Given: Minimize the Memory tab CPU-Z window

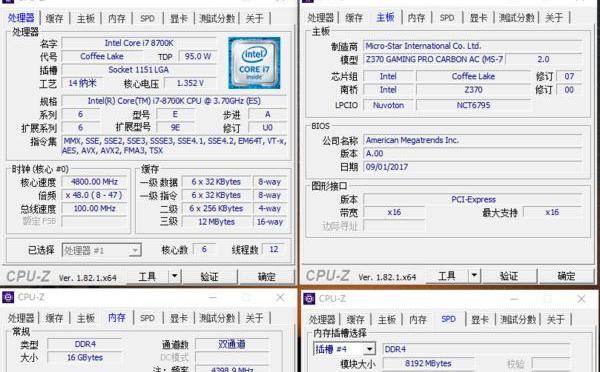Looking at the screenshot, I should point(213,297).
